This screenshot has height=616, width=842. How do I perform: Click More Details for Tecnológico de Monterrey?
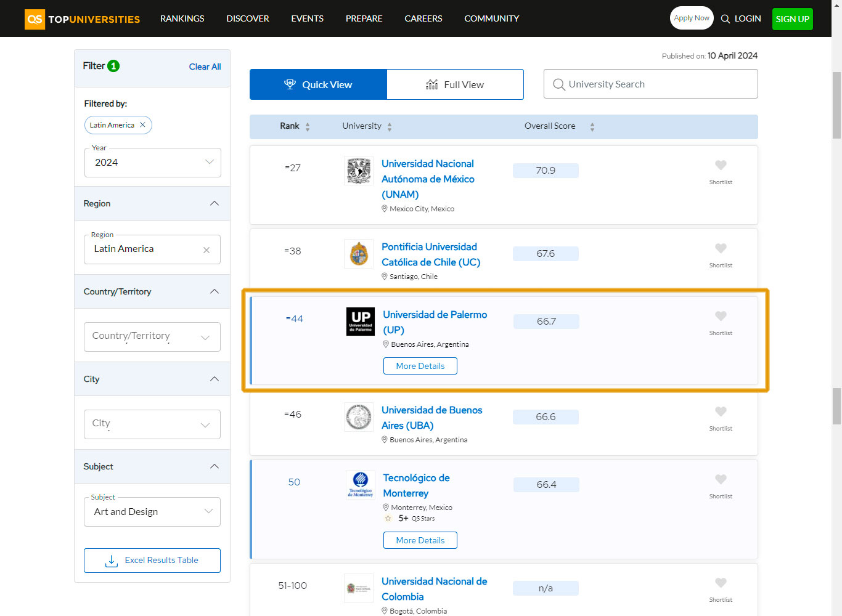(420, 540)
